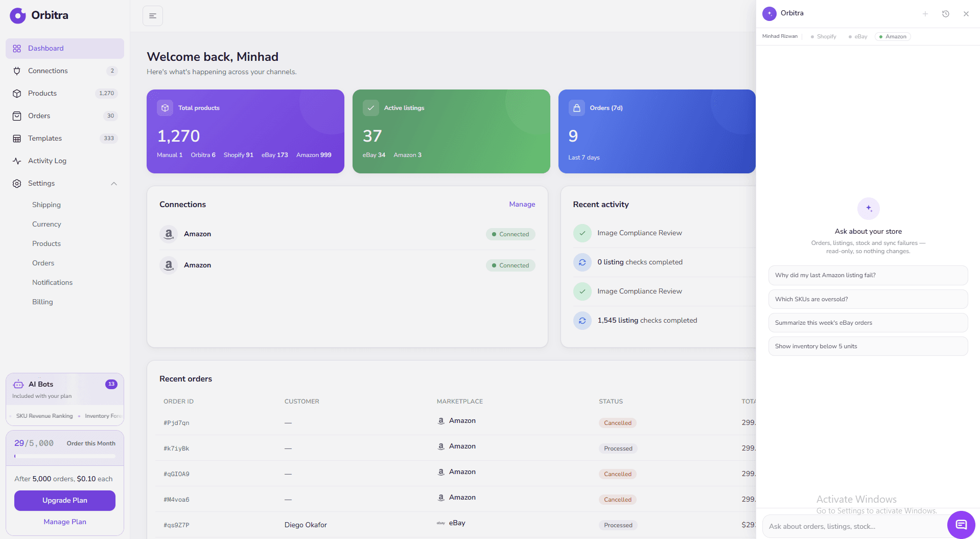Click the 0 listing checks sync icon
This screenshot has height=539, width=980.
[582, 262]
